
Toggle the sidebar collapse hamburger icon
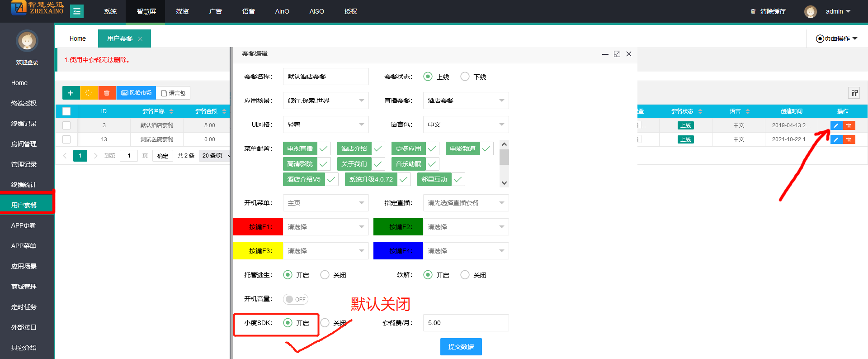77,11
